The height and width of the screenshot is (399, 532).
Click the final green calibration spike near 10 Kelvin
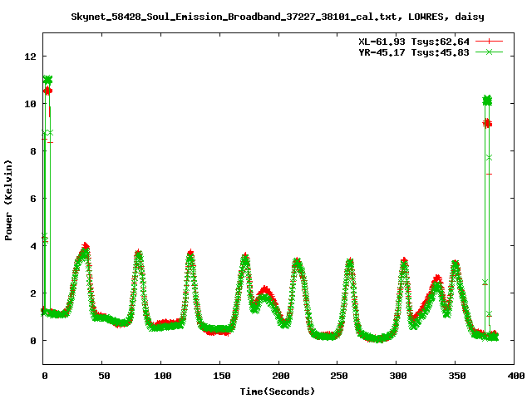[x=487, y=101]
